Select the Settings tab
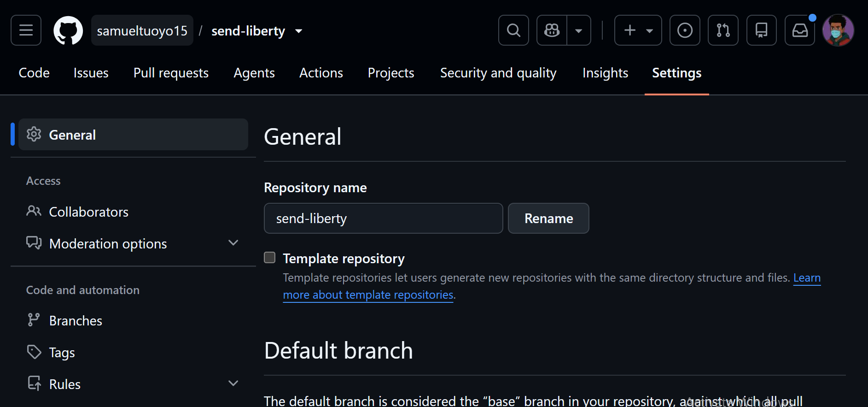 [x=677, y=73]
